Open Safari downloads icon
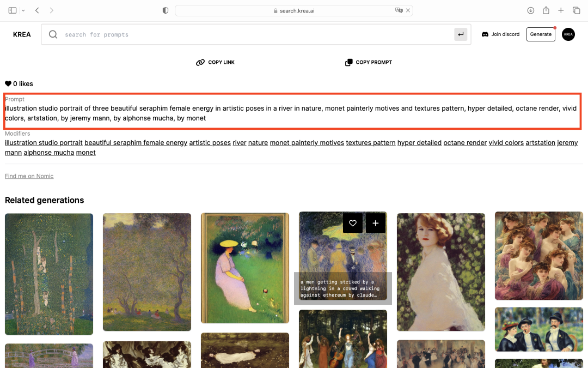Viewport: 588px width, 368px height. pyautogui.click(x=531, y=10)
